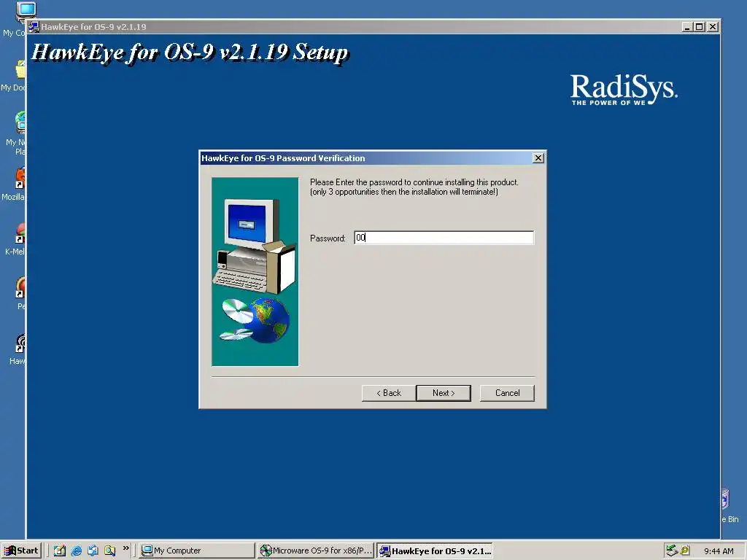Select the My Documents desktop icon

(x=15, y=76)
